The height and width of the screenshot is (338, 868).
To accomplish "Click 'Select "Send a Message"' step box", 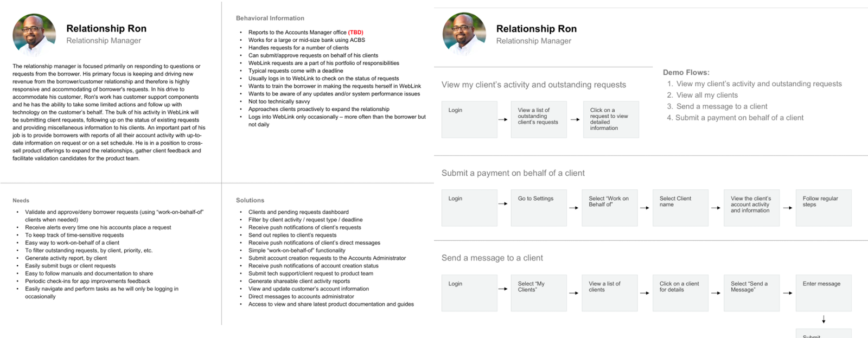I will click(751, 293).
